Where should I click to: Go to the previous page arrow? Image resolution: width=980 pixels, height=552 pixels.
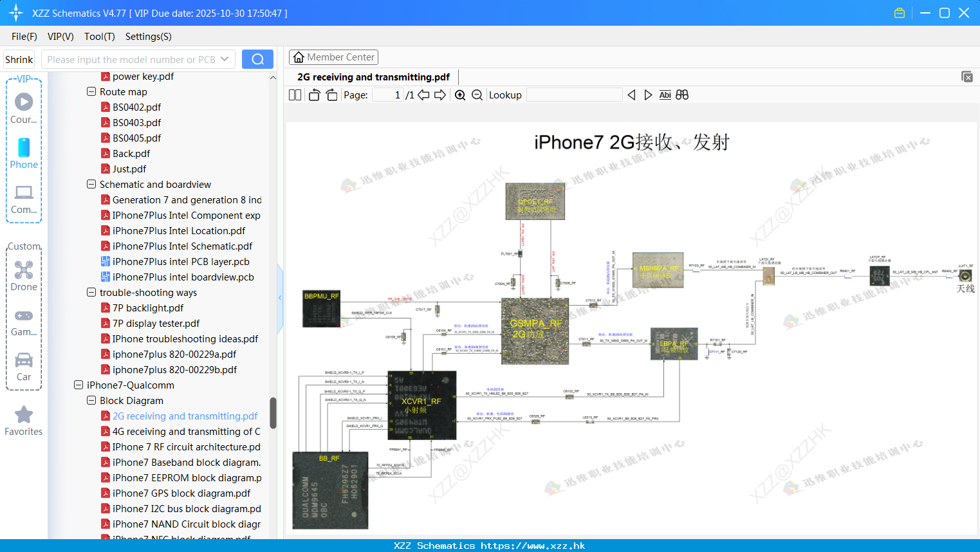tap(423, 95)
